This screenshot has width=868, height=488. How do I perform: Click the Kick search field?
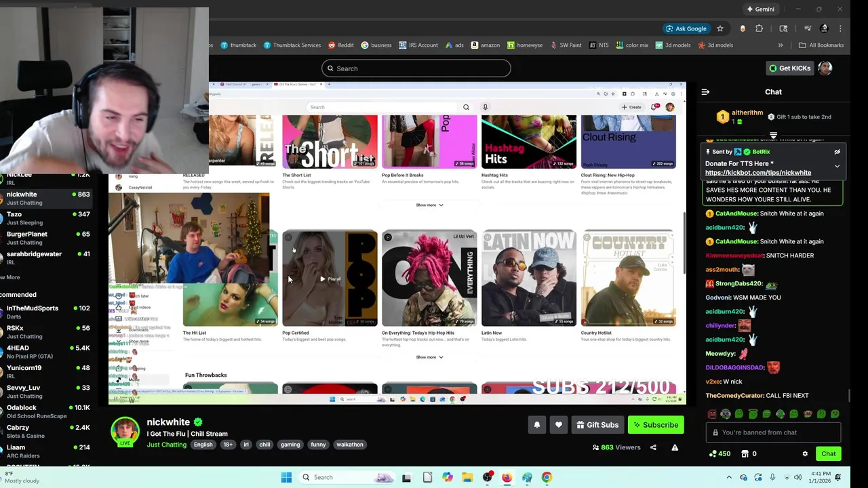tap(416, 68)
